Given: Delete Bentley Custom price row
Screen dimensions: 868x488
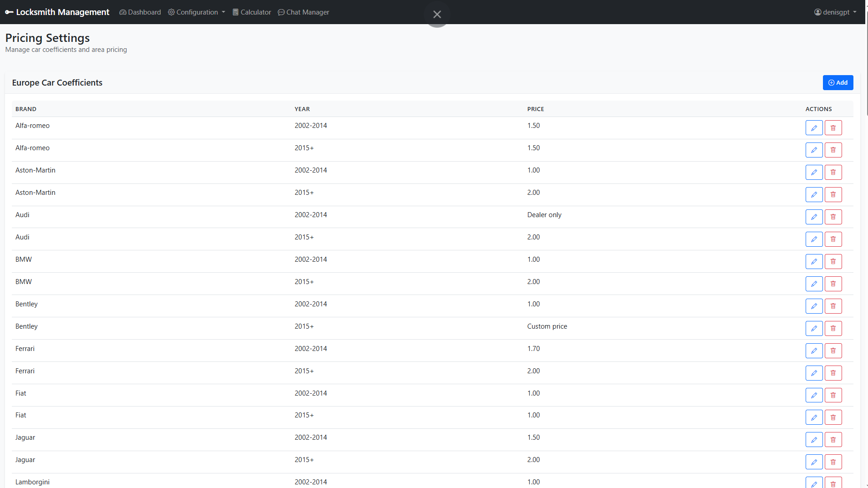Looking at the screenshot, I should 833,329.
